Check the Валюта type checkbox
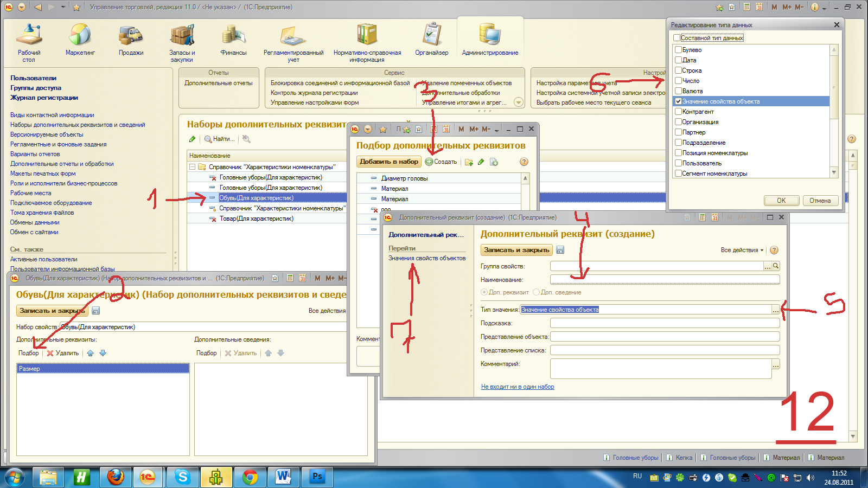868x488 pixels. [678, 91]
